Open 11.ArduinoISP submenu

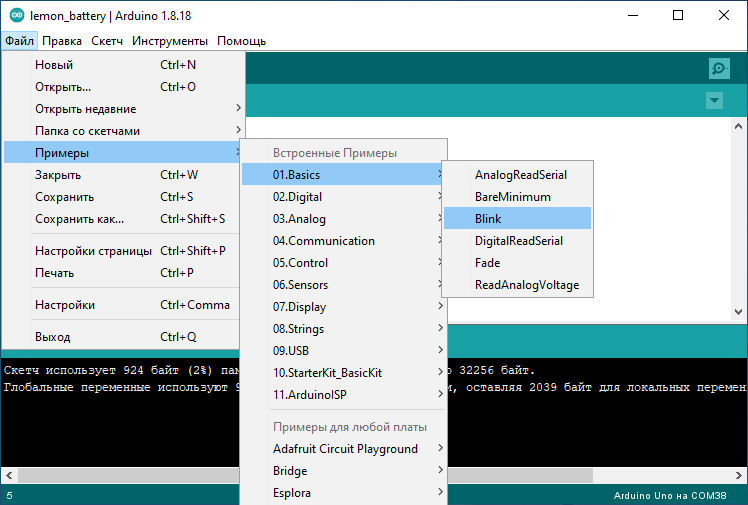pos(343,394)
